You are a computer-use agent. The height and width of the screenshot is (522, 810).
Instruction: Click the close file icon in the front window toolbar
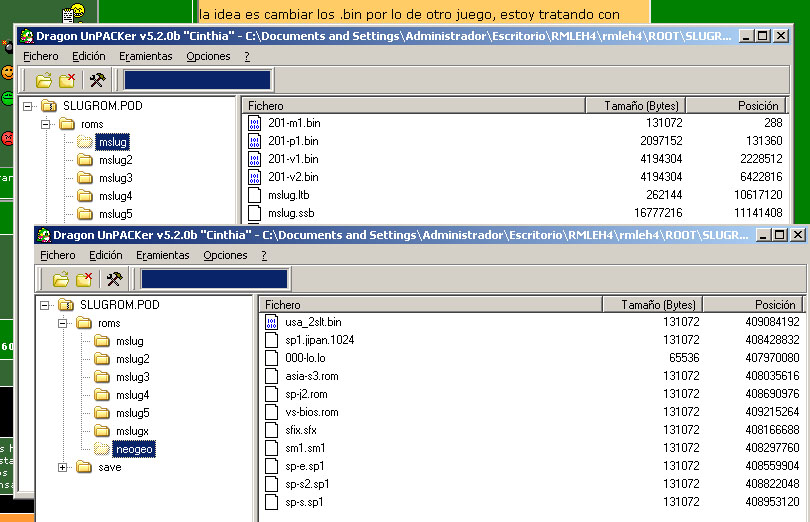pyautogui.click(x=84, y=279)
